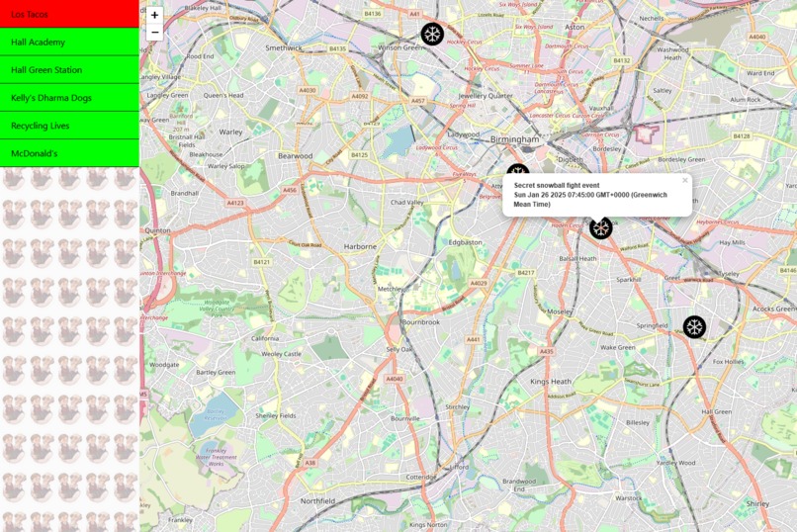This screenshot has height=532, width=797.
Task: Click the Moseley map label
Action: (559, 311)
